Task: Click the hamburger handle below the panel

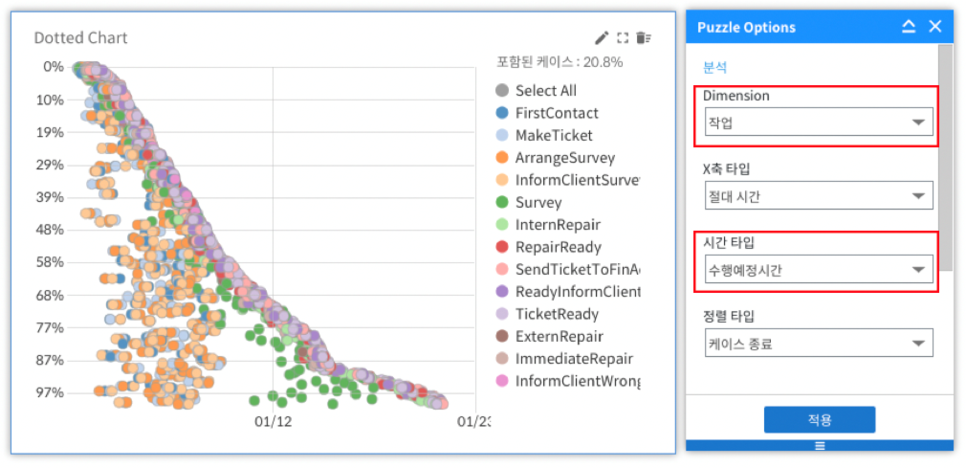Action: (819, 446)
